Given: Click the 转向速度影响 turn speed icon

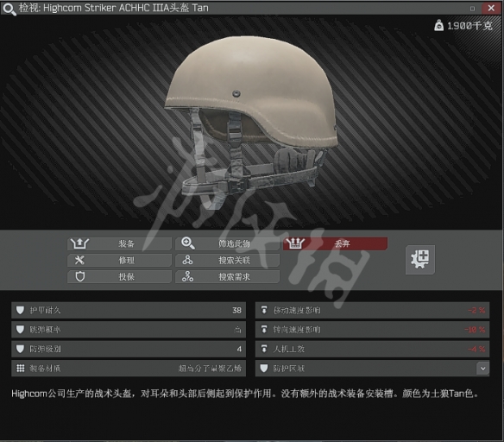Looking at the screenshot, I should coord(264,330).
